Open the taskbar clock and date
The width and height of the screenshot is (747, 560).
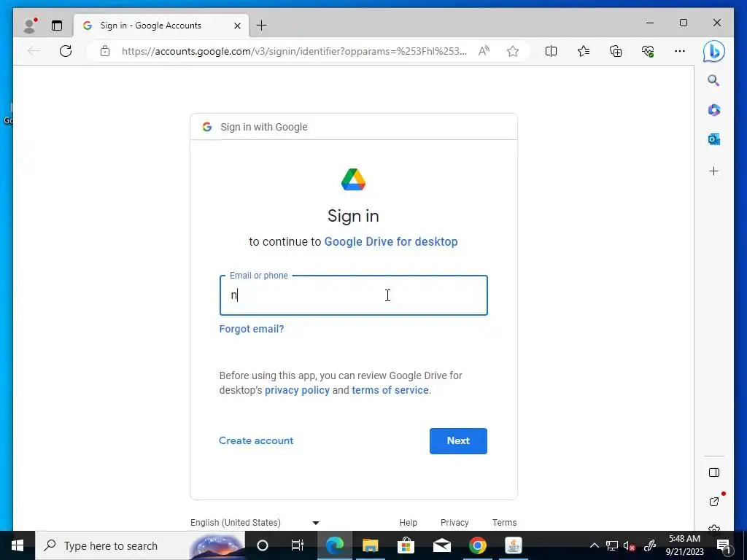pos(684,545)
